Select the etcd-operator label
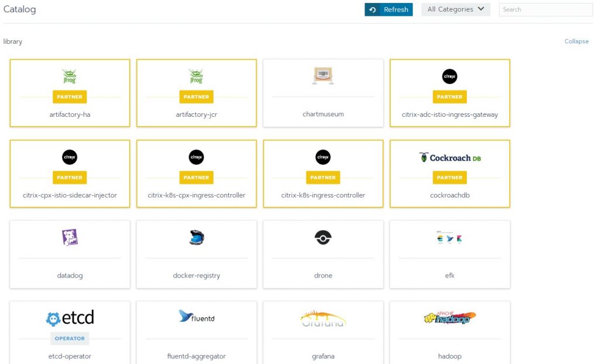This screenshot has height=364, width=599. click(70, 356)
